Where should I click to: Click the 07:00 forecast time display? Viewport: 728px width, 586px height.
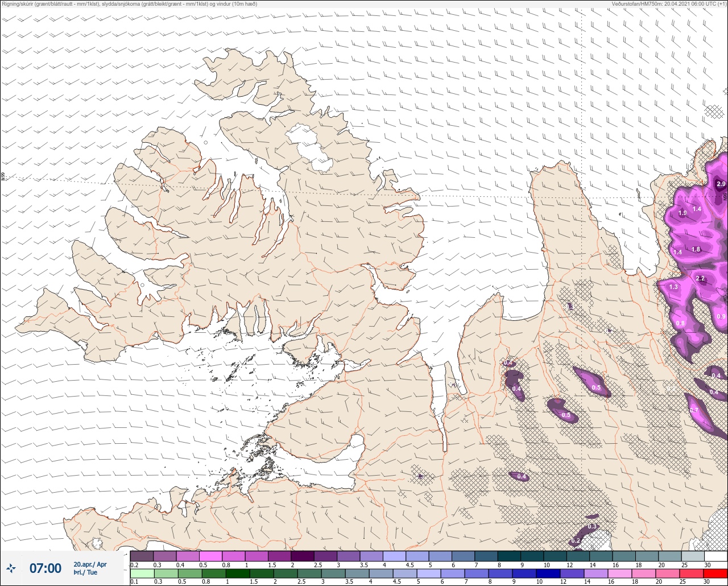pyautogui.click(x=45, y=568)
